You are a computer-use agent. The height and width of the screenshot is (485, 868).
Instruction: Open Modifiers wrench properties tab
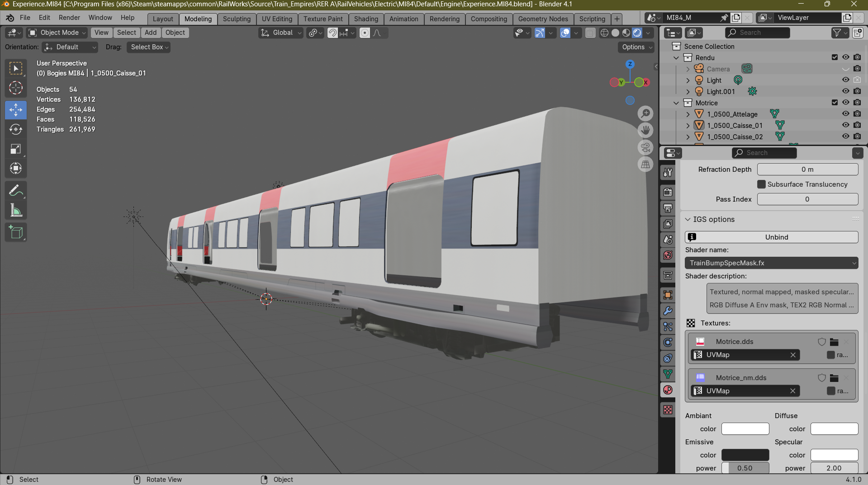pos(668,311)
